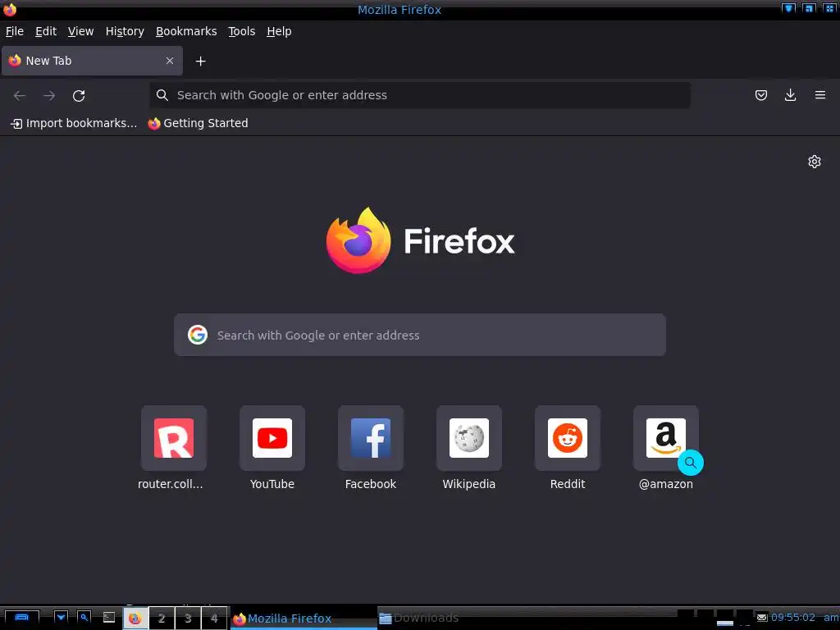Open the Save to Pocket button
Viewport: 840px width, 630px height.
point(760,95)
